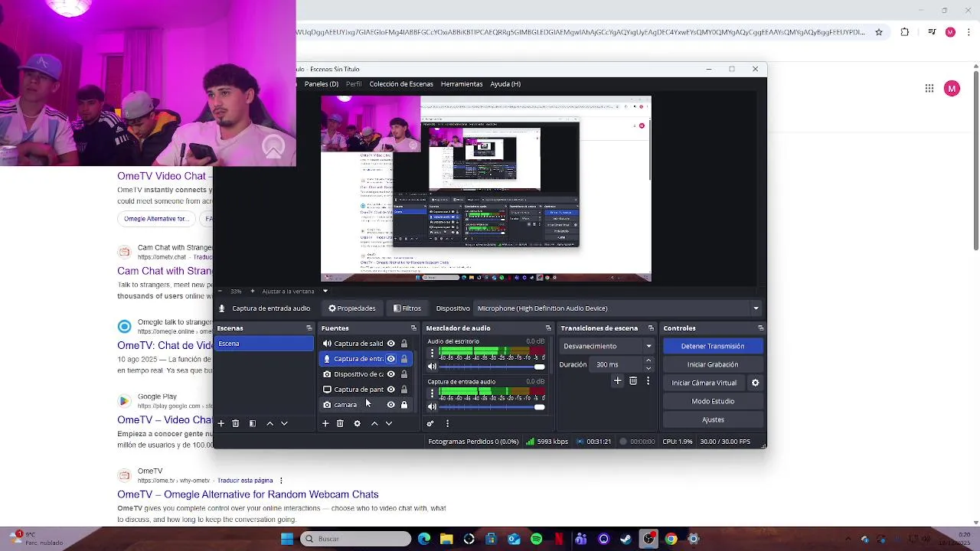980x551 pixels.
Task: Click Detener Transmisión button
Action: click(x=713, y=346)
